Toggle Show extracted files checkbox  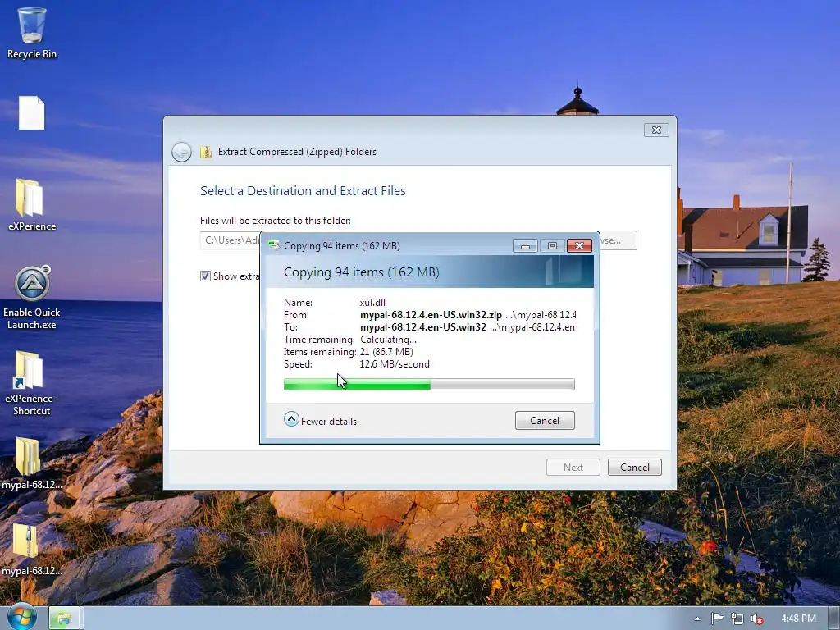[205, 276]
